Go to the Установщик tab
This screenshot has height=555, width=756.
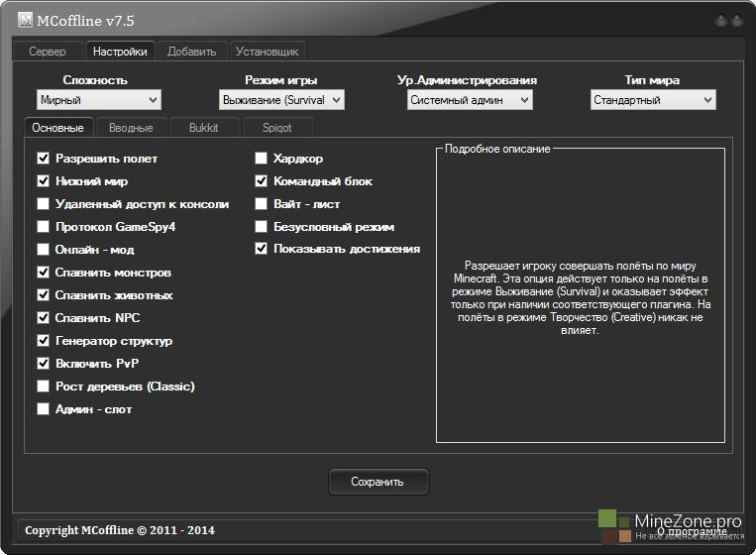pyautogui.click(x=267, y=52)
